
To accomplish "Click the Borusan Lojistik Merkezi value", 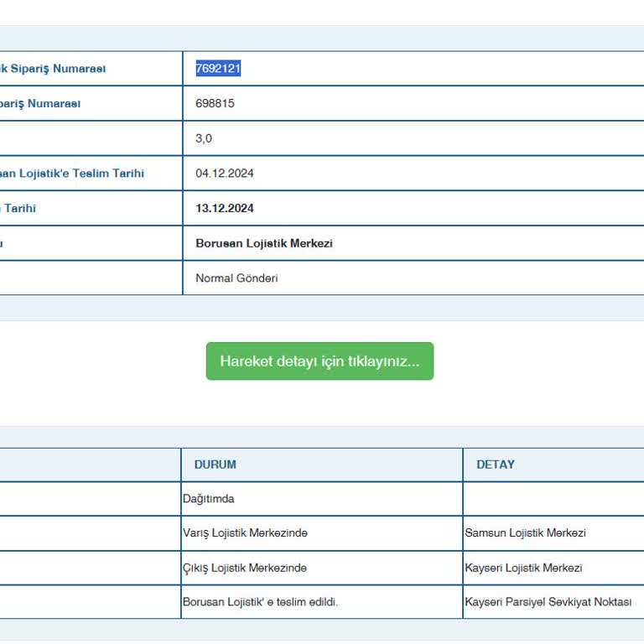I will click(264, 243).
